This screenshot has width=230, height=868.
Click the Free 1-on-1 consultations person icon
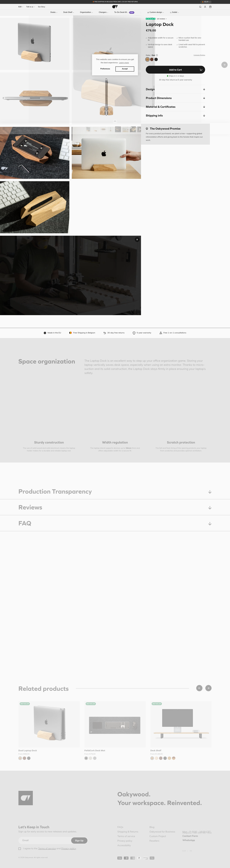161,333
